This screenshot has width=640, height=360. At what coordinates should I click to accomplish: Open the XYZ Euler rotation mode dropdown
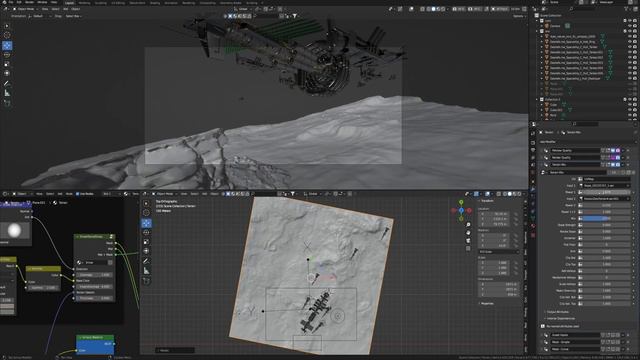tap(498, 252)
